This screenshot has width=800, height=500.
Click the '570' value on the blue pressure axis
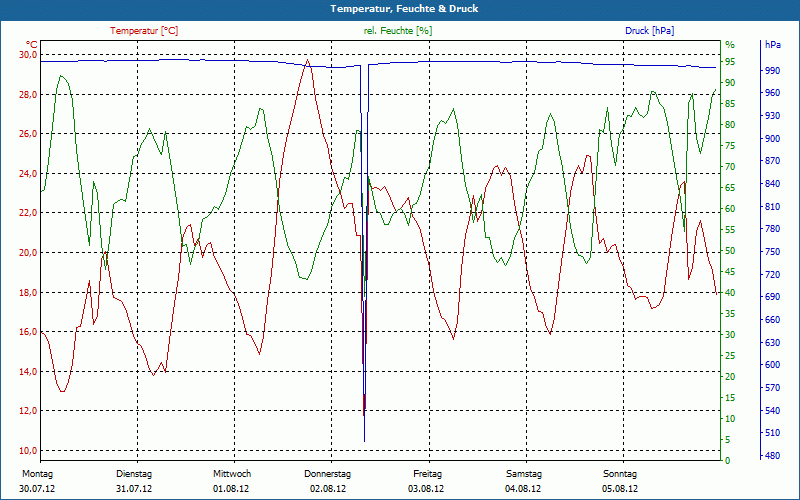pyautogui.click(x=772, y=388)
